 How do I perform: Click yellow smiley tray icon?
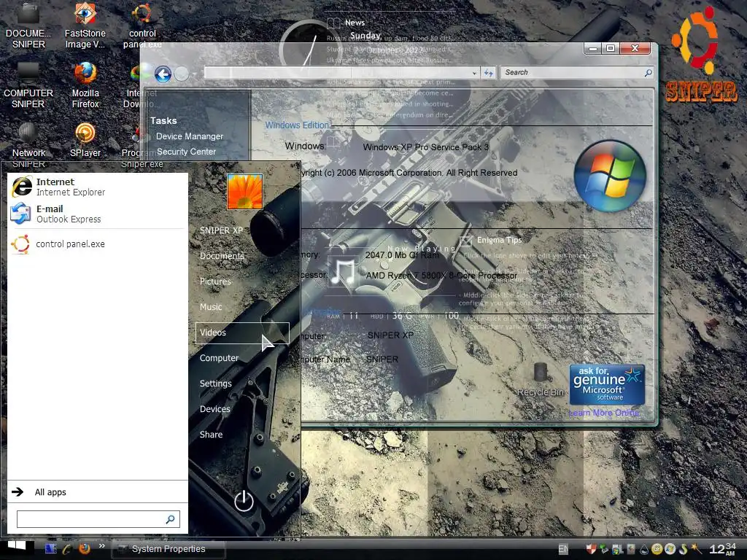[x=657, y=550]
